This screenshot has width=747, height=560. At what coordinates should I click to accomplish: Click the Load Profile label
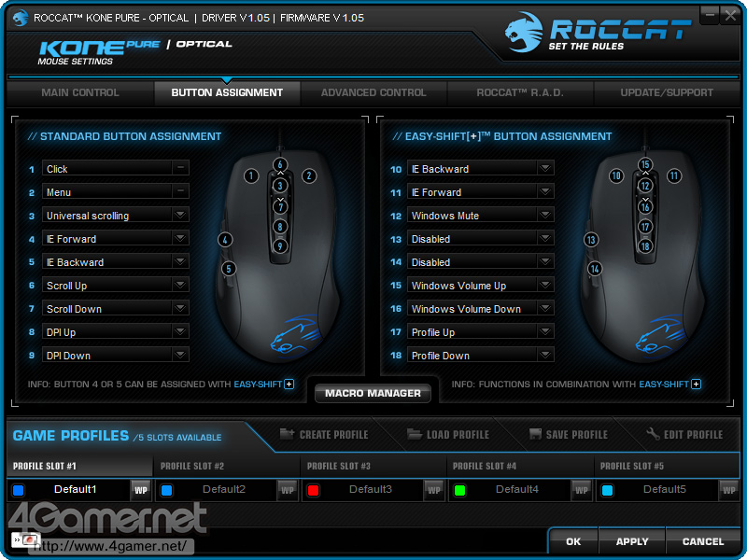click(458, 435)
